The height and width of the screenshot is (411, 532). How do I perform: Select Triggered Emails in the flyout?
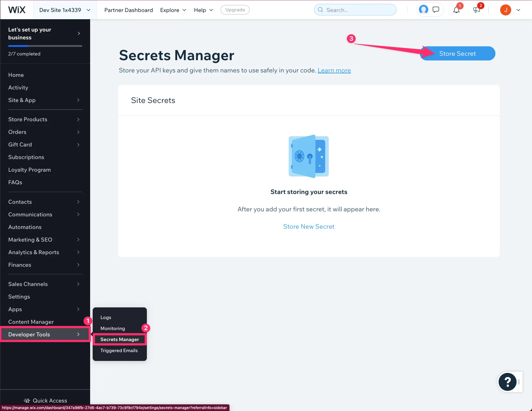(x=119, y=351)
